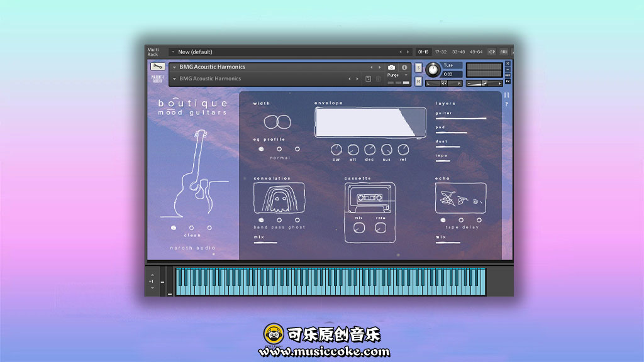Click the pause bars icon on right edge
This screenshot has height=362, width=644.
506,95
